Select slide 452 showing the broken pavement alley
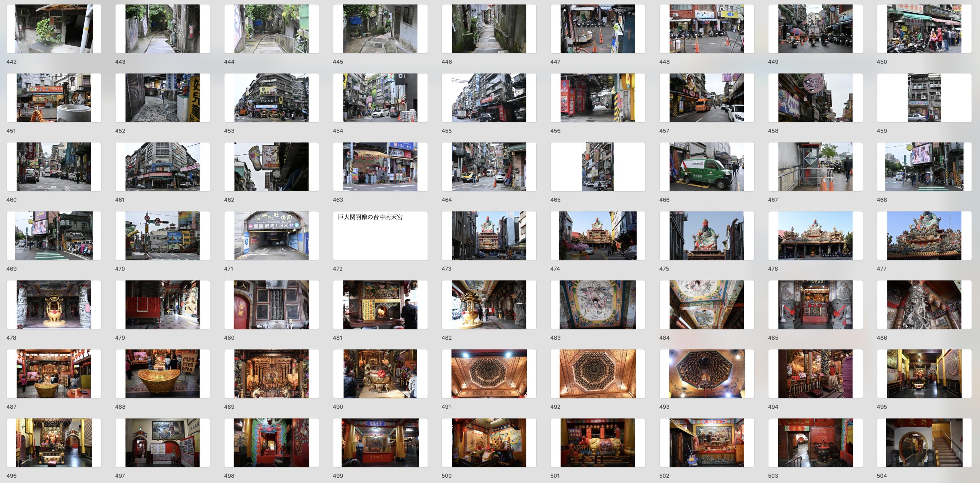The image size is (980, 483). 162,98
